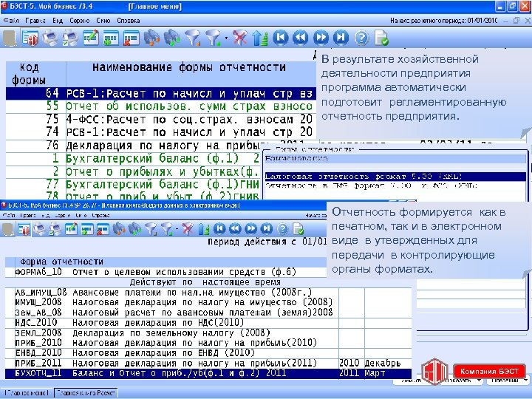Choose Налоговая отчетность формат 5.00 in popup list
Image resolution: width=532 pixels, height=399 pixels.
395,177
